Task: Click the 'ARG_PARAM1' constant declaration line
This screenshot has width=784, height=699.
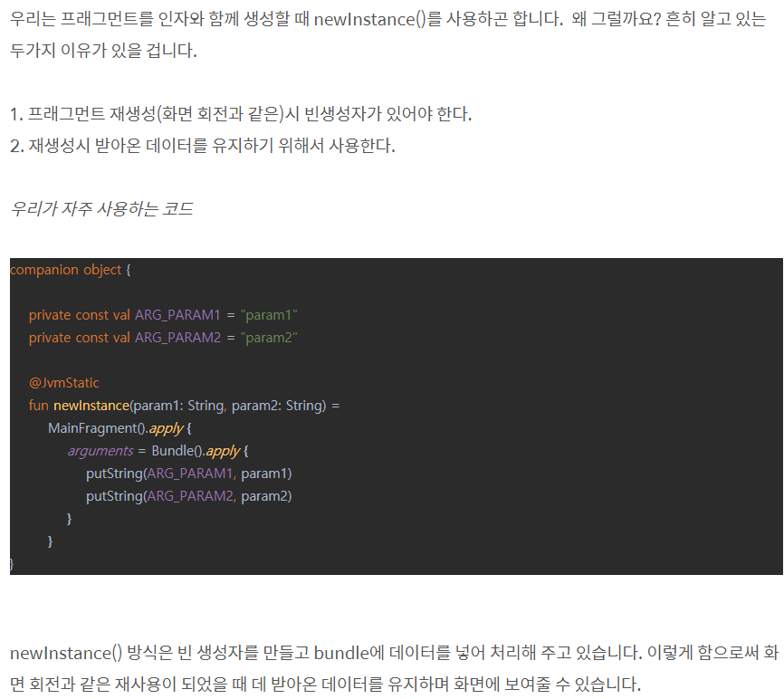Action: click(x=163, y=315)
